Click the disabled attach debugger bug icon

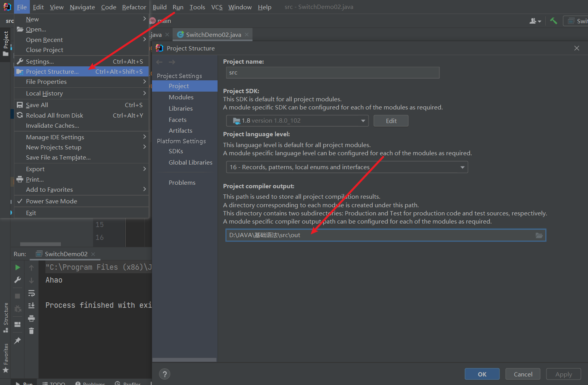coord(17,309)
